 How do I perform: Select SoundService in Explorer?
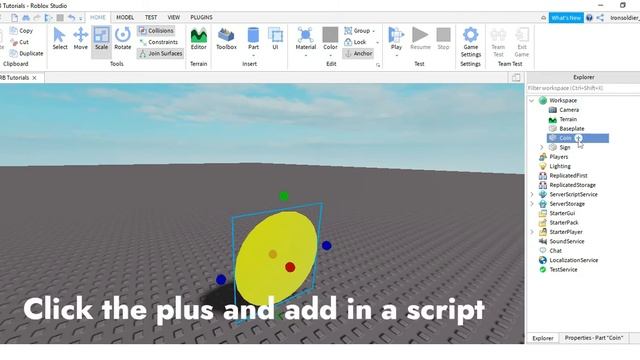(567, 241)
